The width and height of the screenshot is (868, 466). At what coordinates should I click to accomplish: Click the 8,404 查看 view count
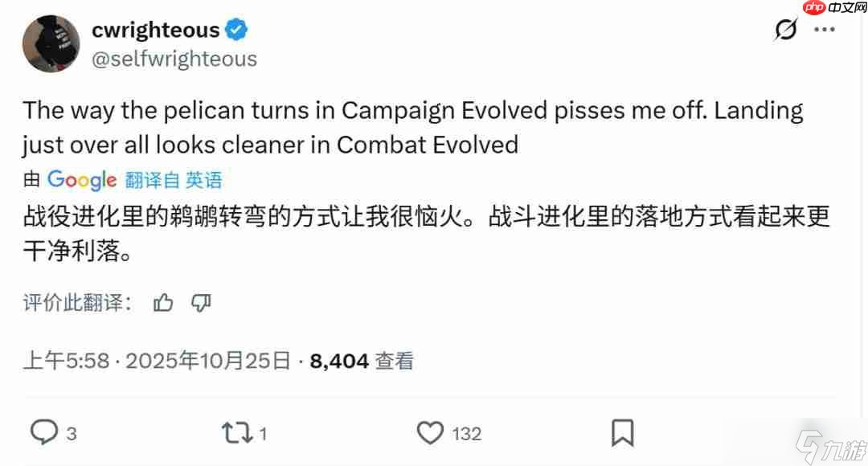[x=362, y=361]
